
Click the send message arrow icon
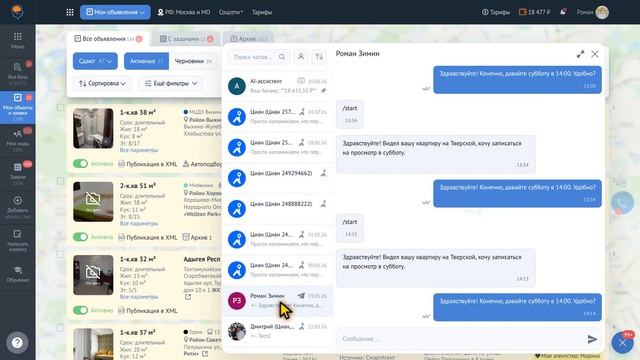592,339
